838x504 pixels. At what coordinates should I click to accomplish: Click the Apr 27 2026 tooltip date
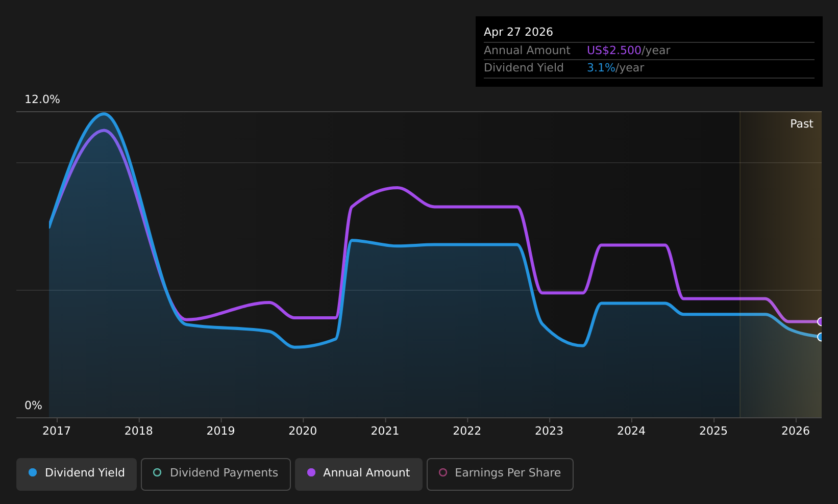[x=519, y=32]
